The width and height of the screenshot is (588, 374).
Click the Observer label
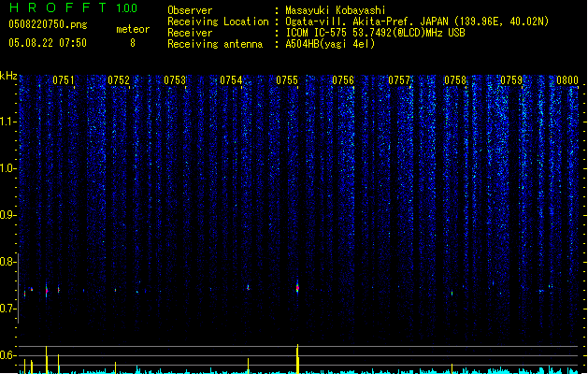pyautogui.click(x=190, y=10)
